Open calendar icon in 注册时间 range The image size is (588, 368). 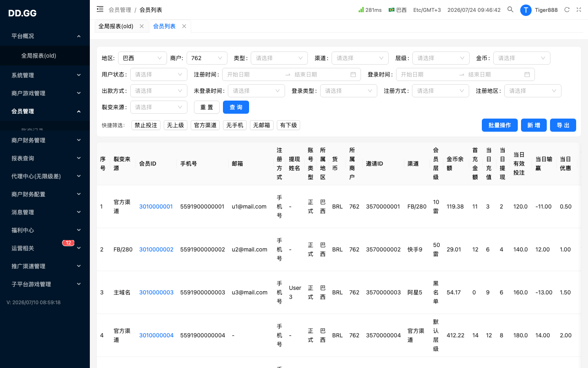click(x=353, y=74)
